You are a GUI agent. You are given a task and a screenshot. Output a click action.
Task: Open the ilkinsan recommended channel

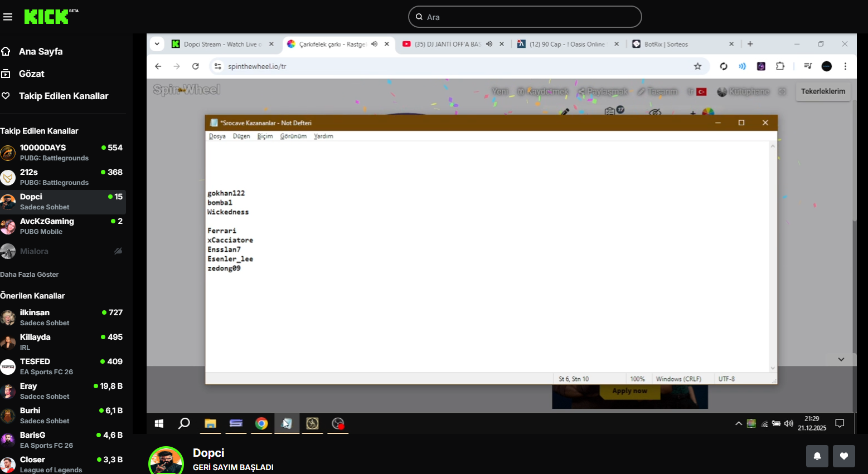coord(63,317)
